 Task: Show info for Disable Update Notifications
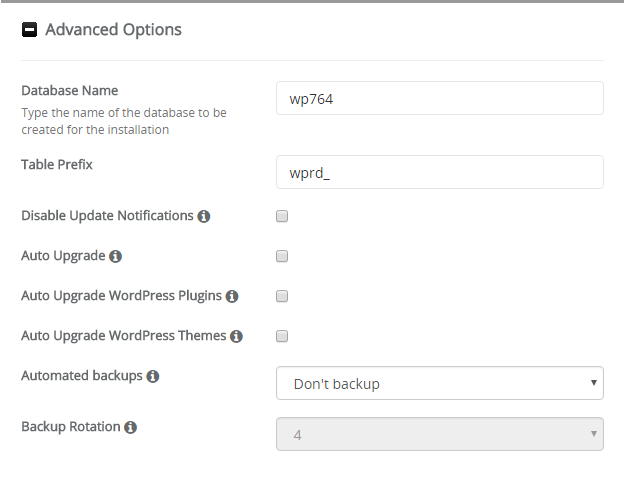pos(204,216)
